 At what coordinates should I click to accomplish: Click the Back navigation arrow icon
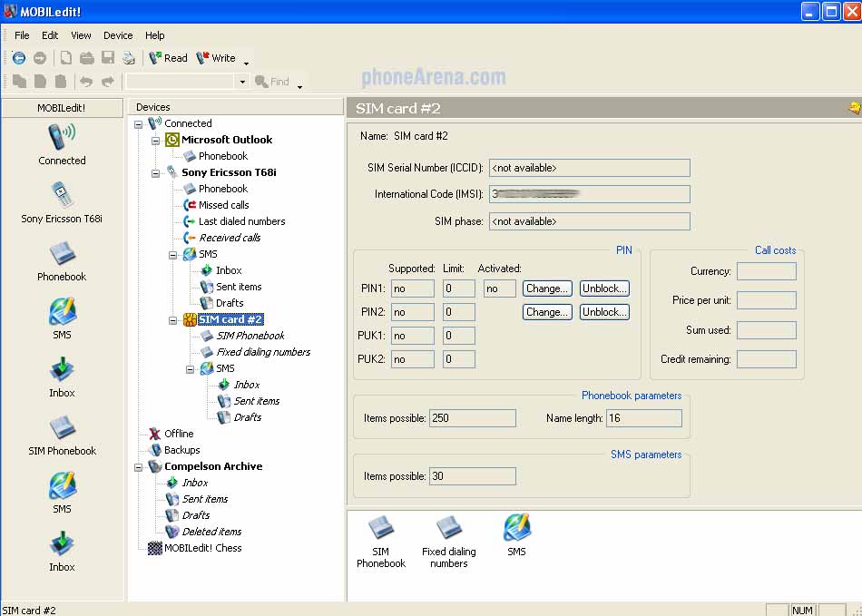coord(19,58)
